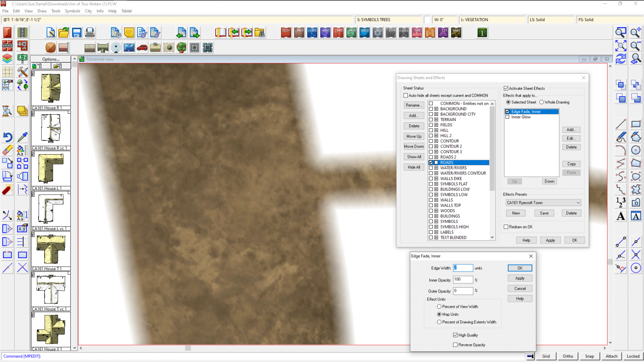Image resolution: width=644 pixels, height=362 pixels.
Task: Select the Line drawing tool icon
Action: pos(621,125)
